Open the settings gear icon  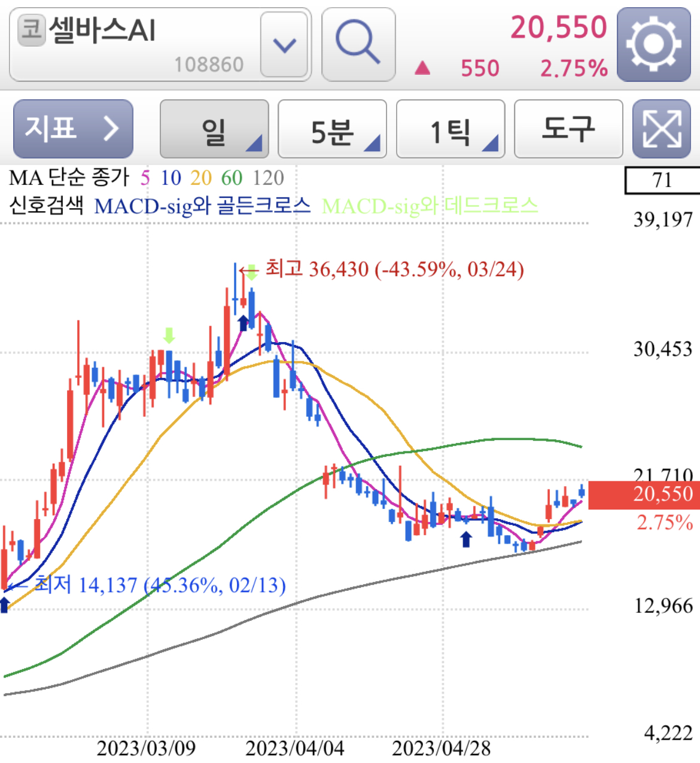pyautogui.click(x=653, y=44)
